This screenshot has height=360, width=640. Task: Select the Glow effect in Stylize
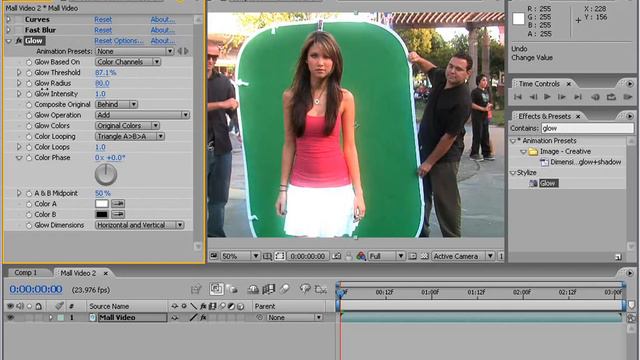(x=548, y=184)
